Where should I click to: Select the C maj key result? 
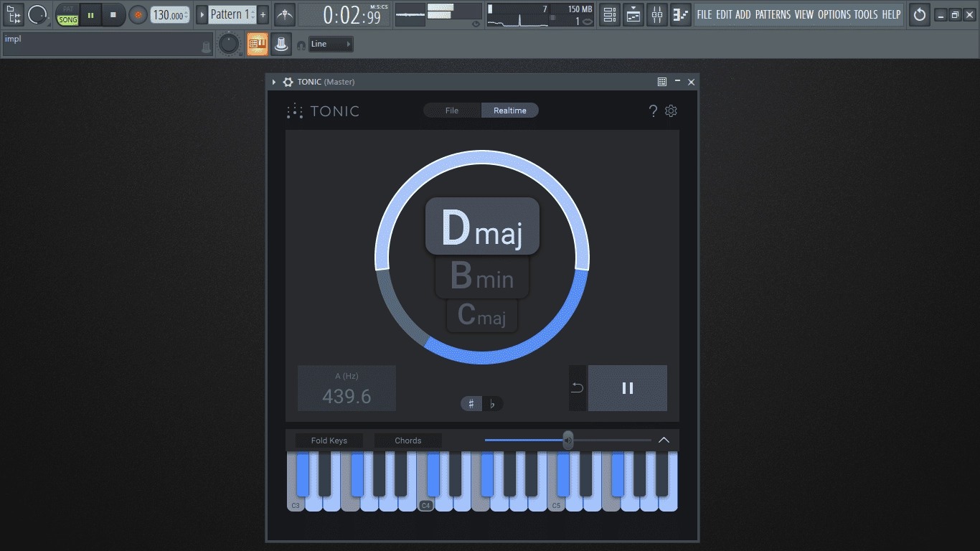[x=482, y=315]
